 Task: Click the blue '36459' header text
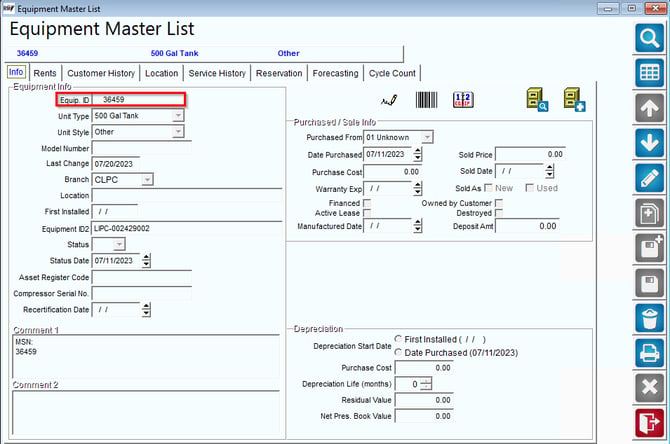pos(27,53)
